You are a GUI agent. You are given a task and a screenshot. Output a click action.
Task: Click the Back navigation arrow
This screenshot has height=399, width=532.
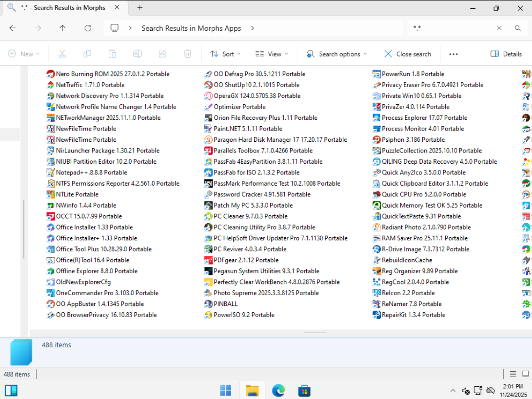point(13,28)
